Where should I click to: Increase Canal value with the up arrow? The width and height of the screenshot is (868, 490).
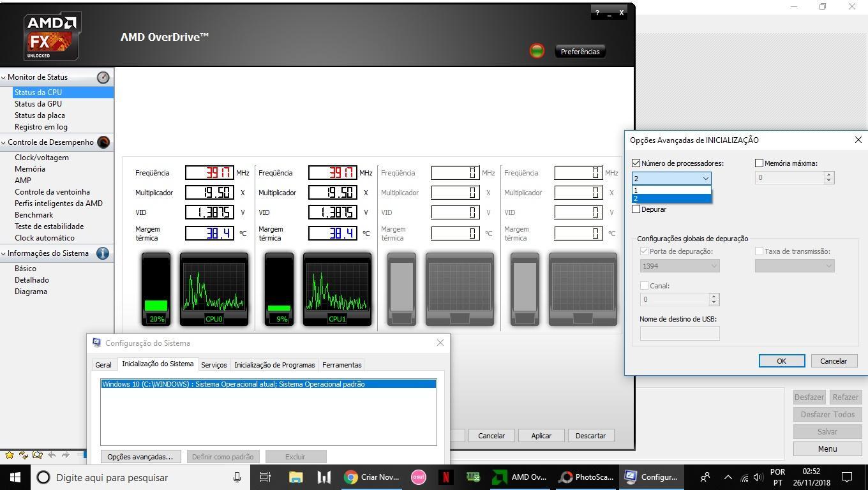click(x=714, y=296)
